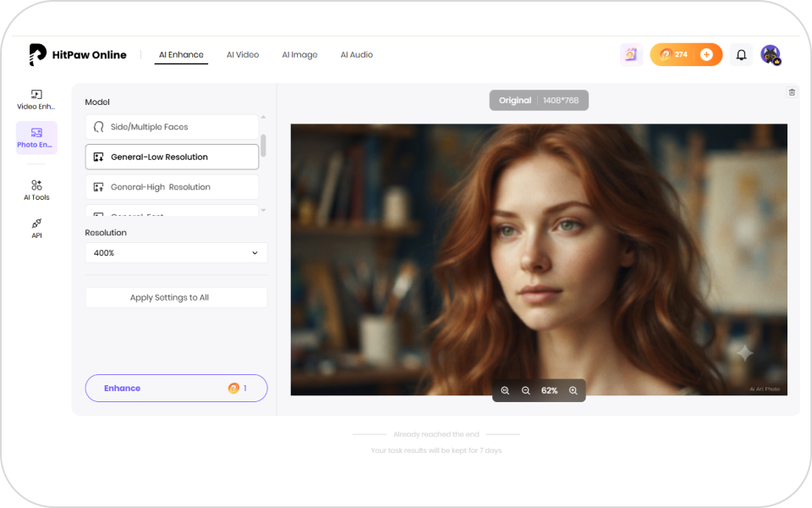The width and height of the screenshot is (812, 508).
Task: Click Apply Settings to All
Action: [x=176, y=297]
